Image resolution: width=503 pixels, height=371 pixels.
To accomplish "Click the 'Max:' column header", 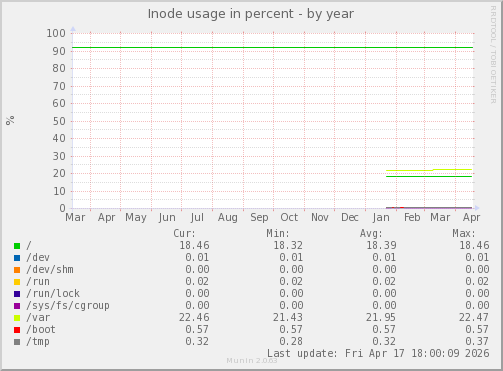I will click(464, 233).
